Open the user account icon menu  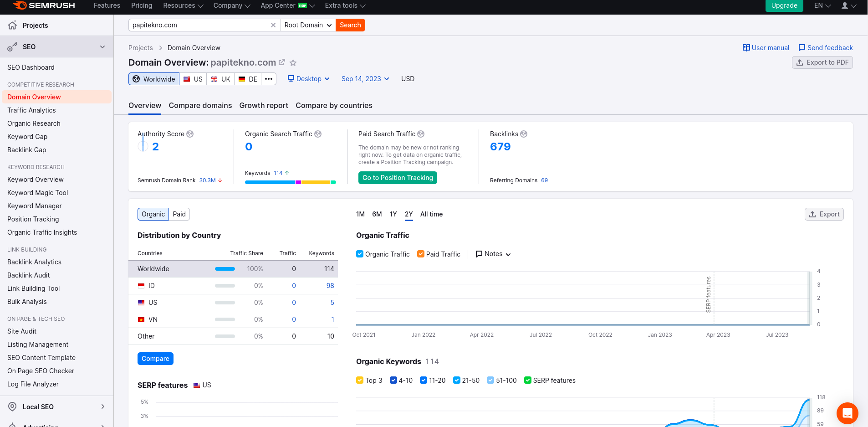tap(849, 5)
